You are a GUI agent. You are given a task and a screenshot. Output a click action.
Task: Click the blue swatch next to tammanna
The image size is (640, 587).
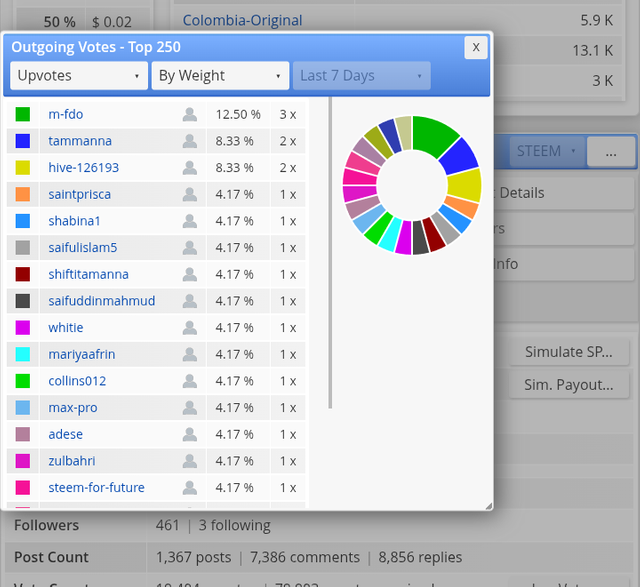pos(23,141)
